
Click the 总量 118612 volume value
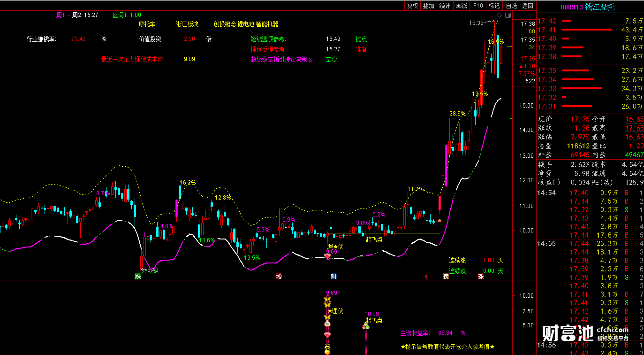[x=577, y=146]
